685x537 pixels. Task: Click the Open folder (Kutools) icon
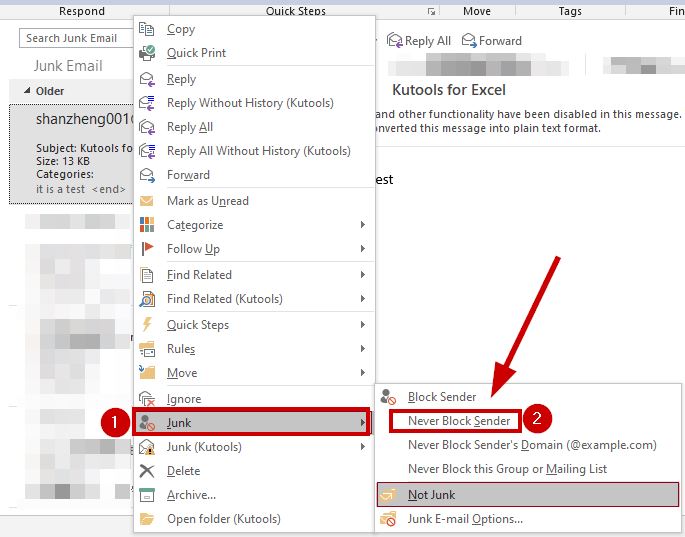pos(147,519)
